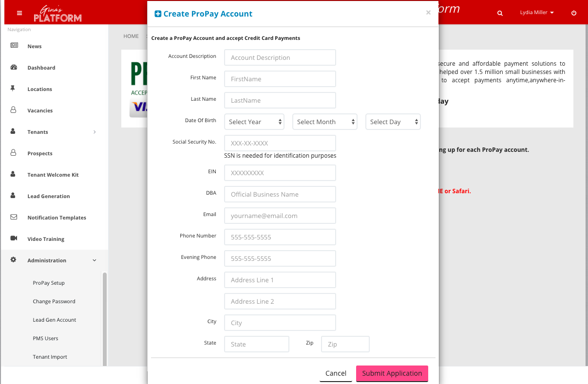
Task: Focus the First Name field
Action: (280, 79)
